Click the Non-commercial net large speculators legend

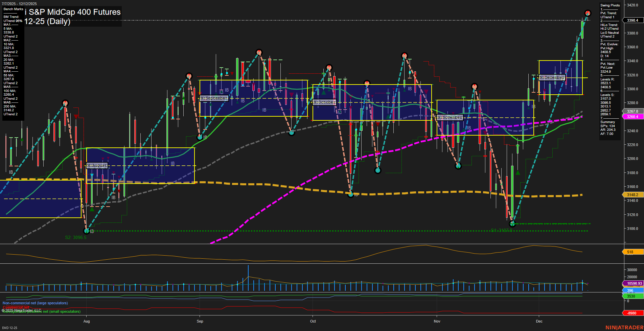[x=36, y=303]
